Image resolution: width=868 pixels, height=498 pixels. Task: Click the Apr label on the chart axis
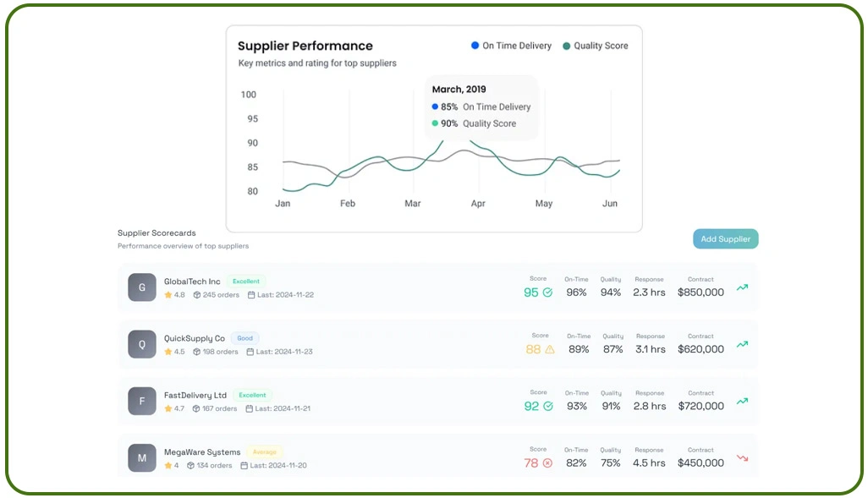tap(478, 203)
